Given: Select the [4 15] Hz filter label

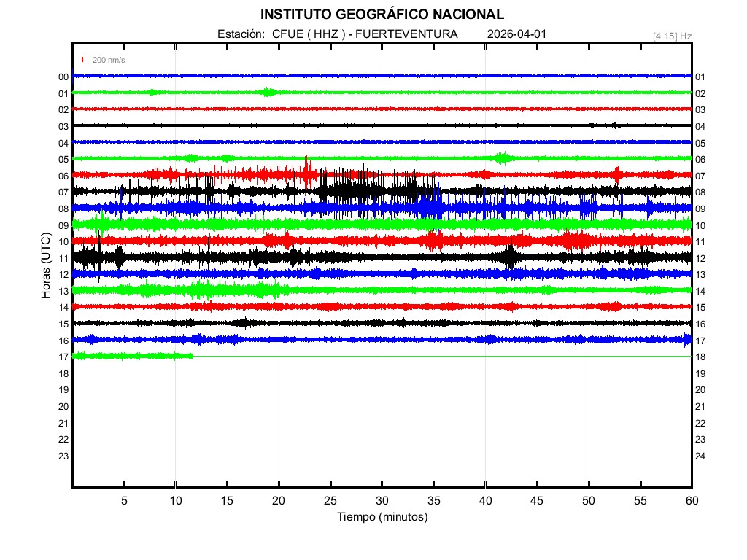Looking at the screenshot, I should click(x=672, y=36).
